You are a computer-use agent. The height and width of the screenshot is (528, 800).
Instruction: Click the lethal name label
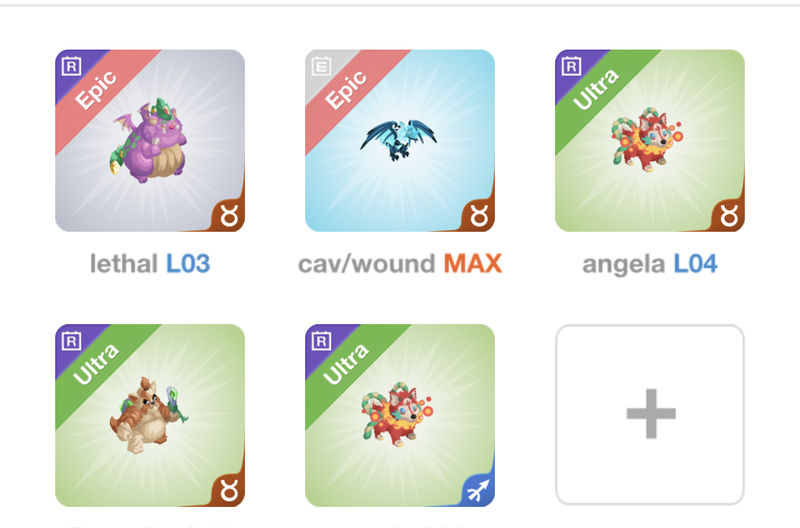pyautogui.click(x=123, y=264)
